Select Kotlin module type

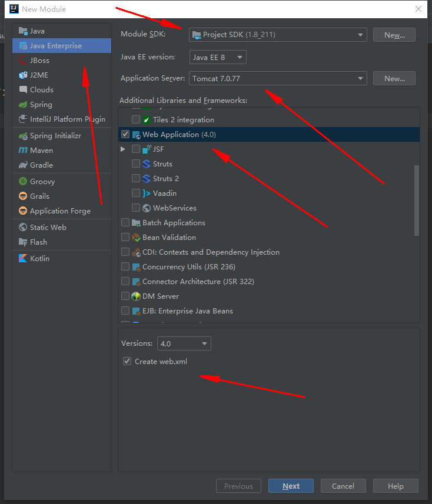click(x=62, y=258)
